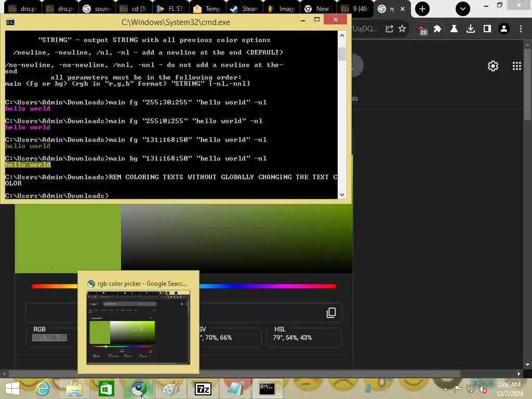Switch to the New tab

tap(318, 9)
